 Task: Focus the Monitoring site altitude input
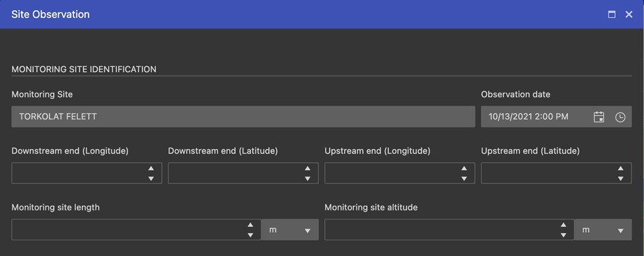tap(441, 230)
